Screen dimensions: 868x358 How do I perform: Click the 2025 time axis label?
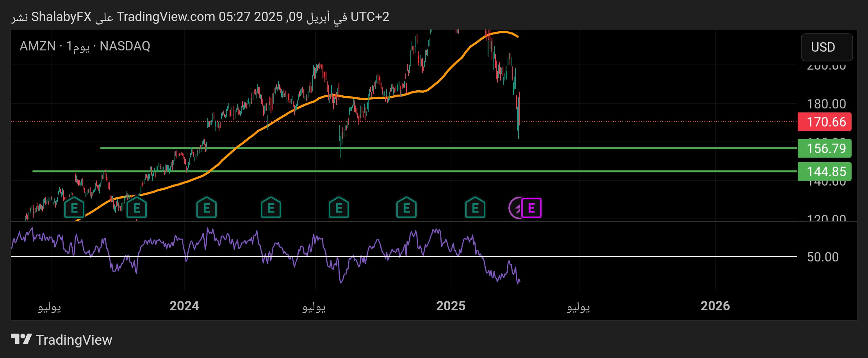451,306
